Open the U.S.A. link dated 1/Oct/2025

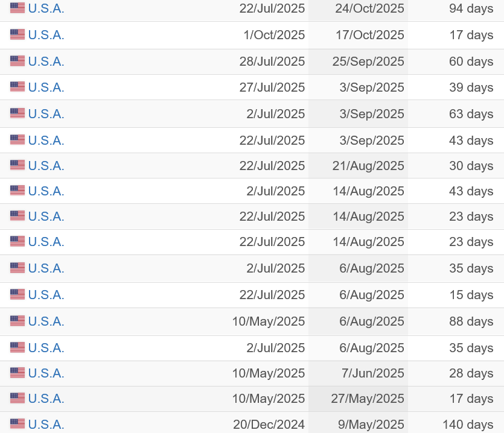point(46,35)
